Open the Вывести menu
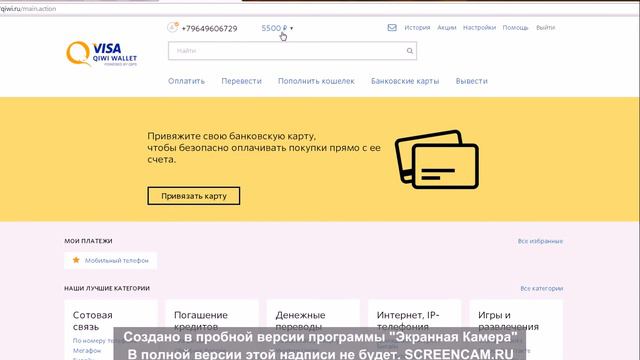Viewport: 640px width, 360px height. coord(471,81)
